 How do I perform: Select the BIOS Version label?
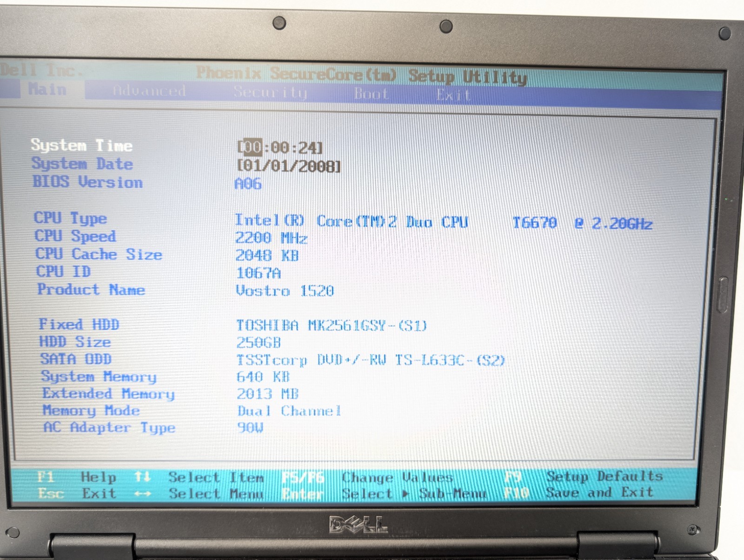coord(87,182)
